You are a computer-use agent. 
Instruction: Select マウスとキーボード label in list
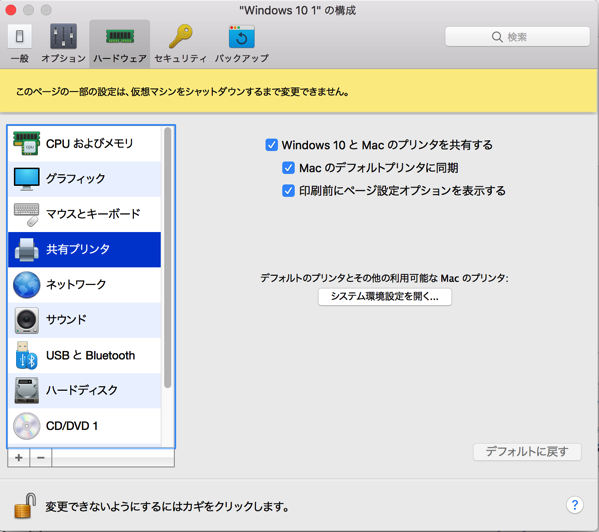click(x=93, y=214)
